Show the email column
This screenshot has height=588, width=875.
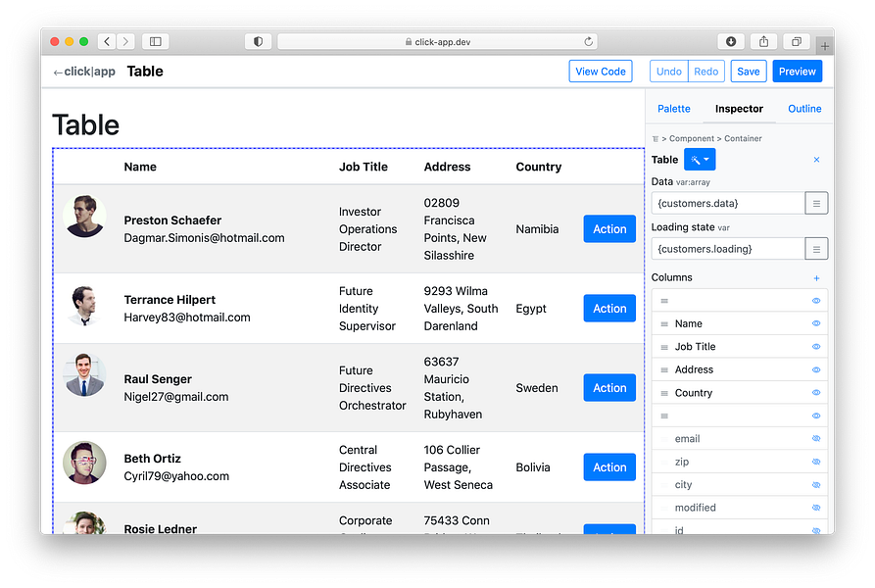click(x=816, y=438)
